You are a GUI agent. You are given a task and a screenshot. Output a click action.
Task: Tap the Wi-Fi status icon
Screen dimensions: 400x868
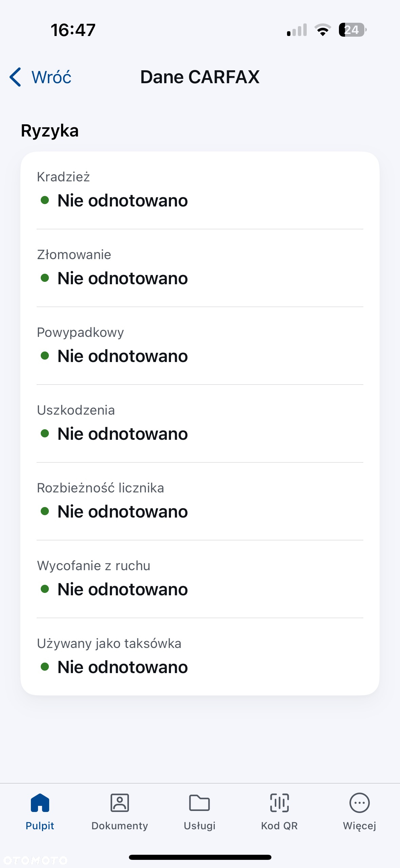tap(323, 30)
